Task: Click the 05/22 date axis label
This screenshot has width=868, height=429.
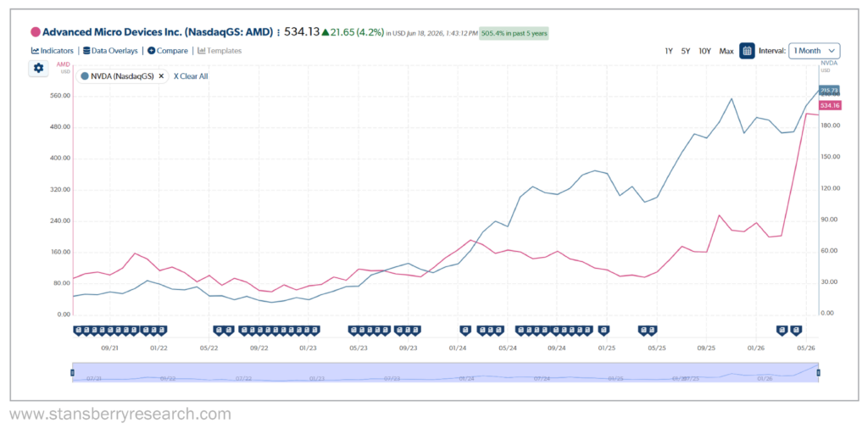Action: pyautogui.click(x=209, y=348)
